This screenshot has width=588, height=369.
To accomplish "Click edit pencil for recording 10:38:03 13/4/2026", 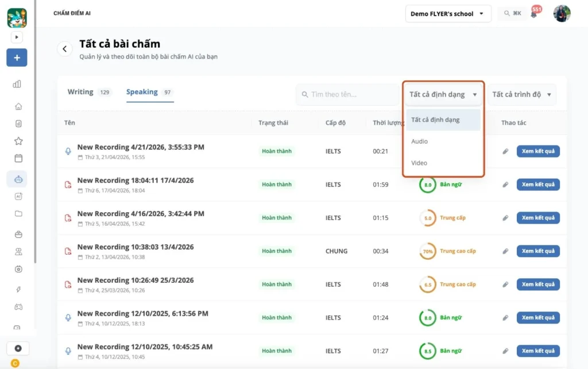I will (x=505, y=251).
